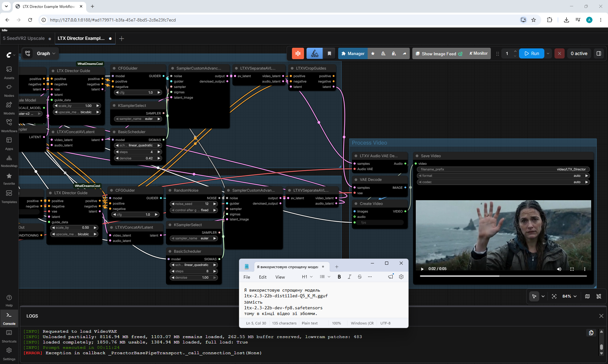Open the Apps sidebar panel
608x364 pixels.
9,143
